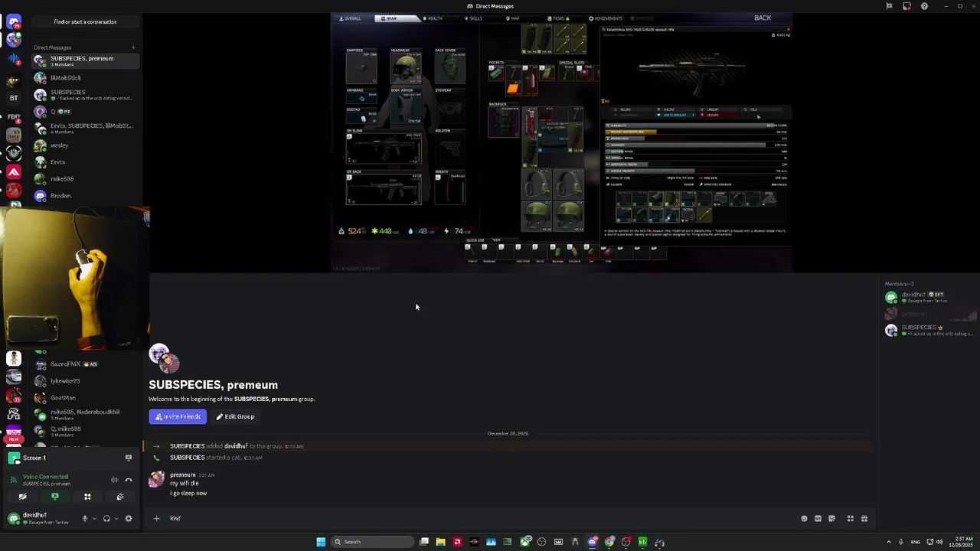Viewport: 980px width, 551px height.
Task: Open Activities icon in voice panel
Action: tap(87, 497)
